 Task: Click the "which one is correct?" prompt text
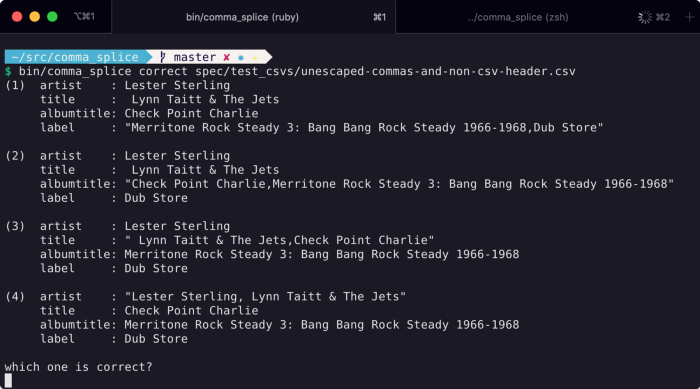(x=79, y=367)
